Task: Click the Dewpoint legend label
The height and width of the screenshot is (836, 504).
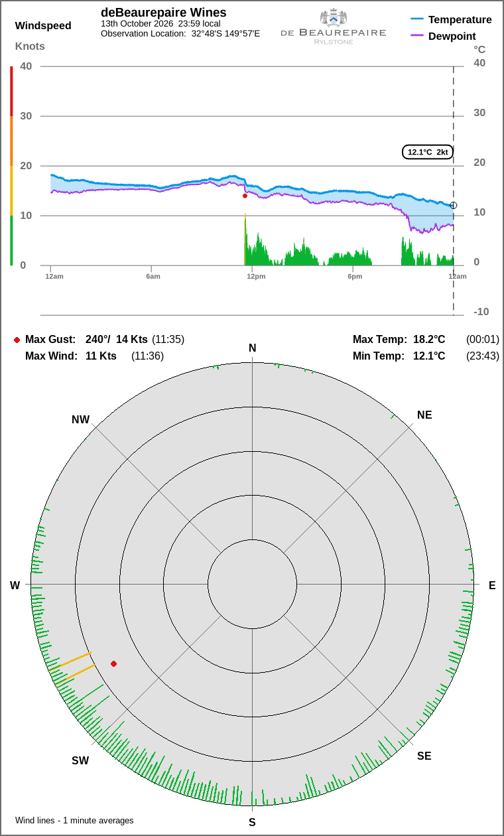Action: 452,36
